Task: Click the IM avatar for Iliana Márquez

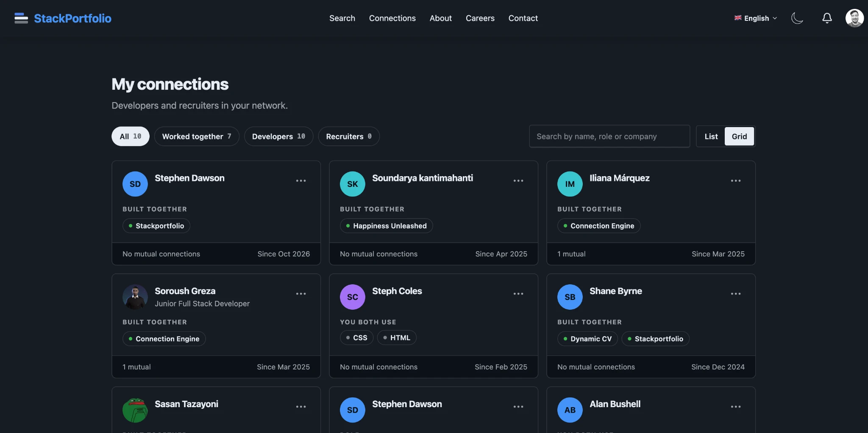Action: (x=570, y=184)
